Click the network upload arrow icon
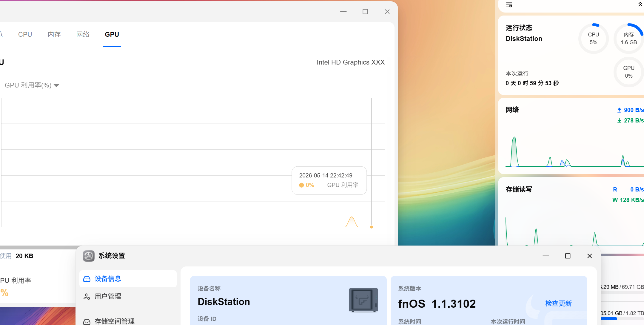 [620, 110]
